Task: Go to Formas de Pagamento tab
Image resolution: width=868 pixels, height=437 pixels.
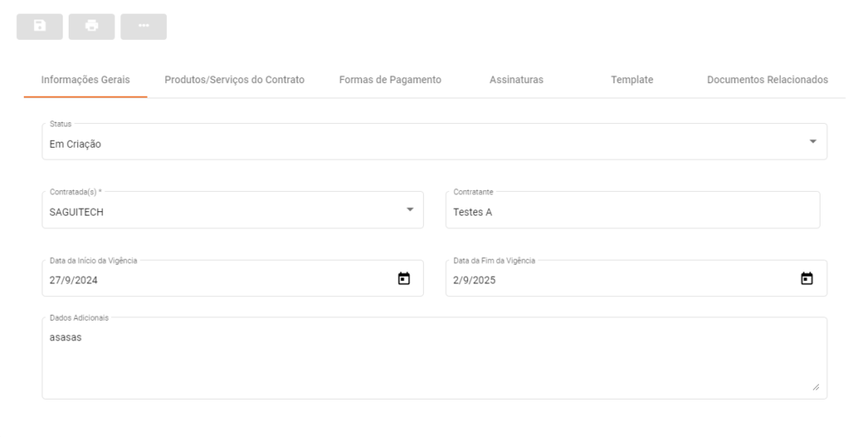Action: (390, 80)
